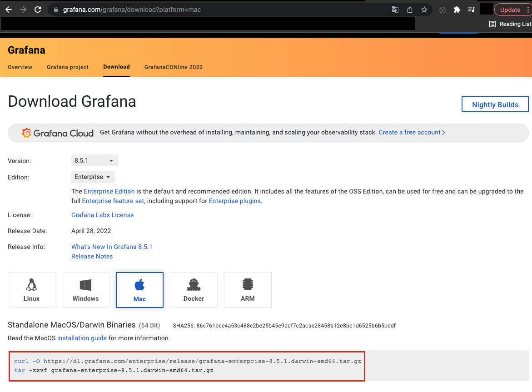Open the Release Notes link
The image size is (532, 392).
click(92, 256)
